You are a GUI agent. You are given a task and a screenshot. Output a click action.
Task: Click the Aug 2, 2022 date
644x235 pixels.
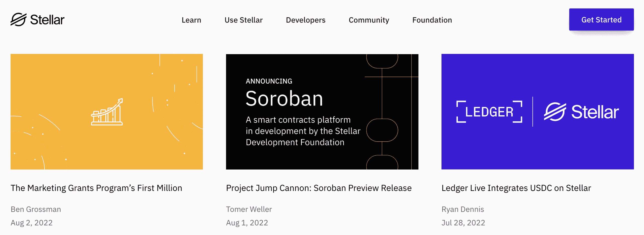31,223
